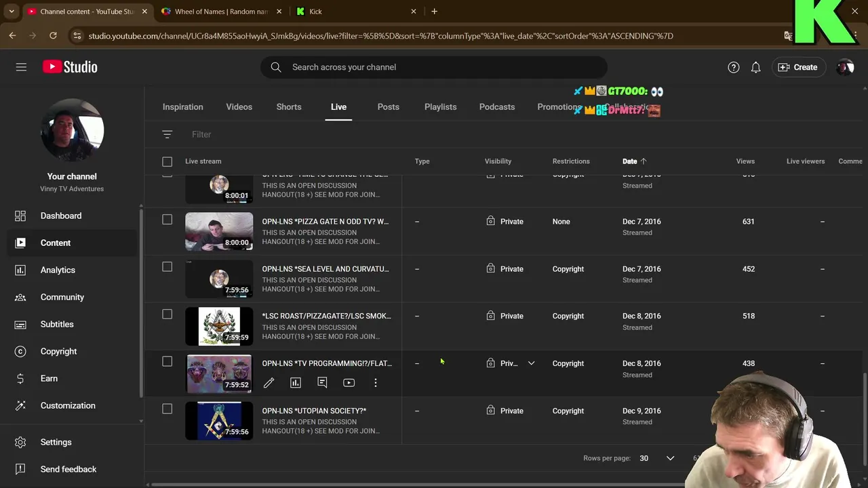Switch to Kick browser tab
The height and width of the screenshot is (488, 868).
pyautogui.click(x=357, y=12)
